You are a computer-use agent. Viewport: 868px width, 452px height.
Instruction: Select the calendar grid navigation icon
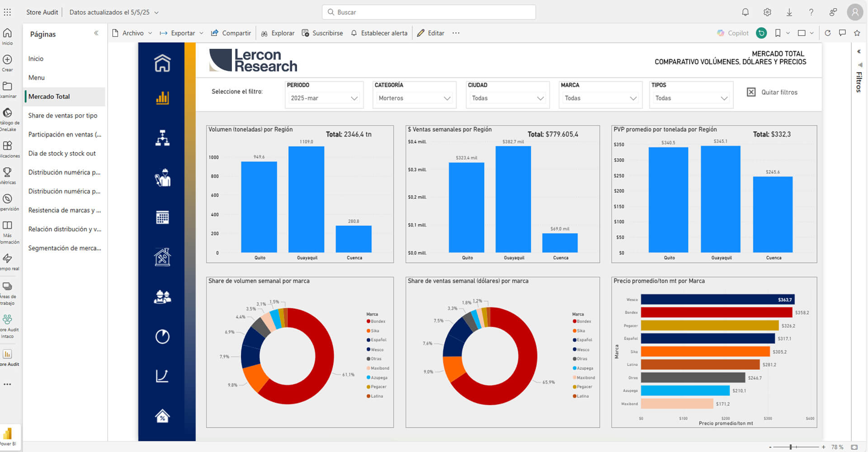(162, 217)
